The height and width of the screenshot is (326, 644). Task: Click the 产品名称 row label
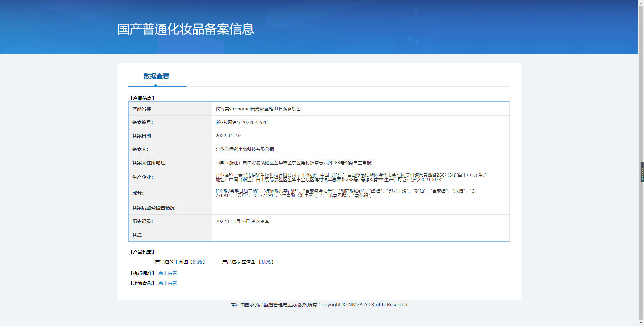(x=143, y=109)
